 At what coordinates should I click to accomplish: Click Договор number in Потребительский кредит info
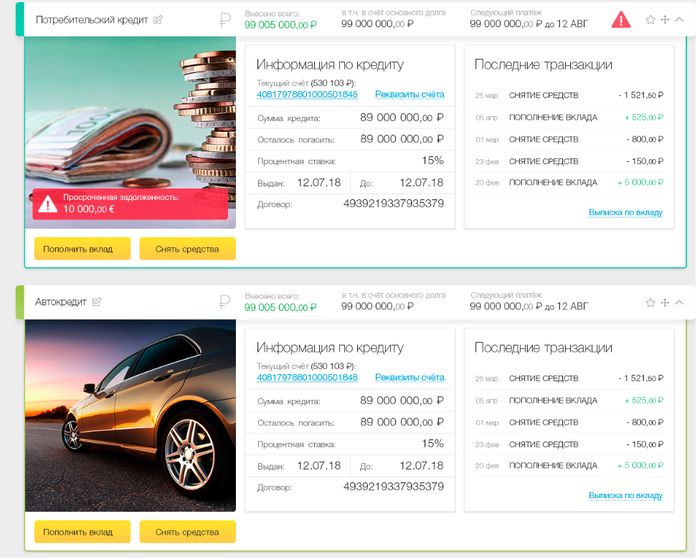[393, 204]
